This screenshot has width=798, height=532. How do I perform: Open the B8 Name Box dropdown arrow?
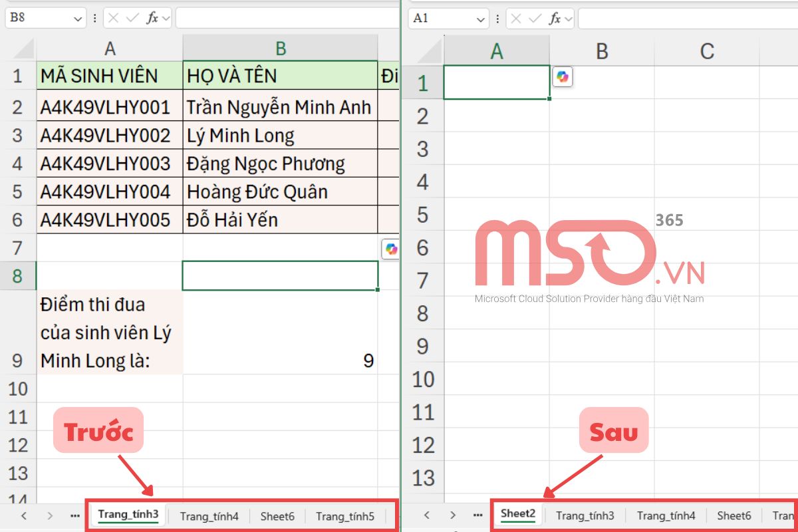pyautogui.click(x=78, y=19)
